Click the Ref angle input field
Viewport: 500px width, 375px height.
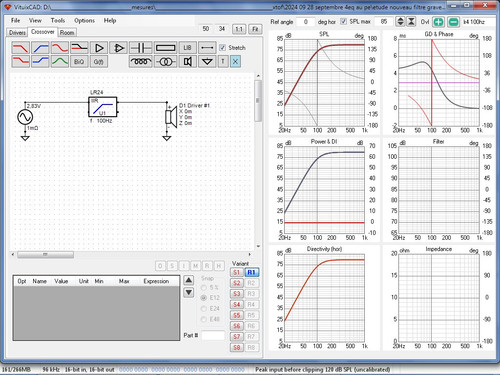tap(305, 22)
